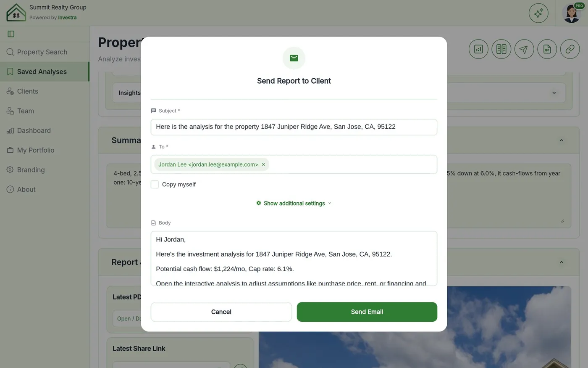Open About in sidebar
The width and height of the screenshot is (588, 368).
[45, 189]
